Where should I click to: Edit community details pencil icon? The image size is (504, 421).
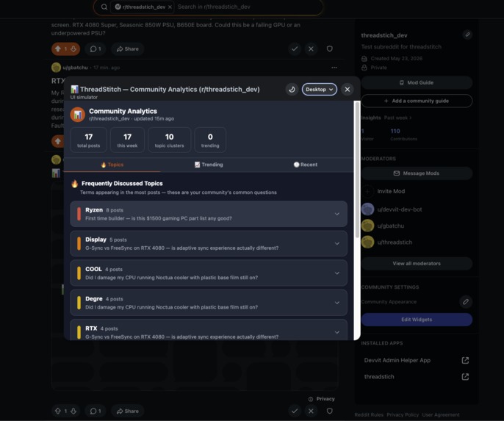coord(467,35)
